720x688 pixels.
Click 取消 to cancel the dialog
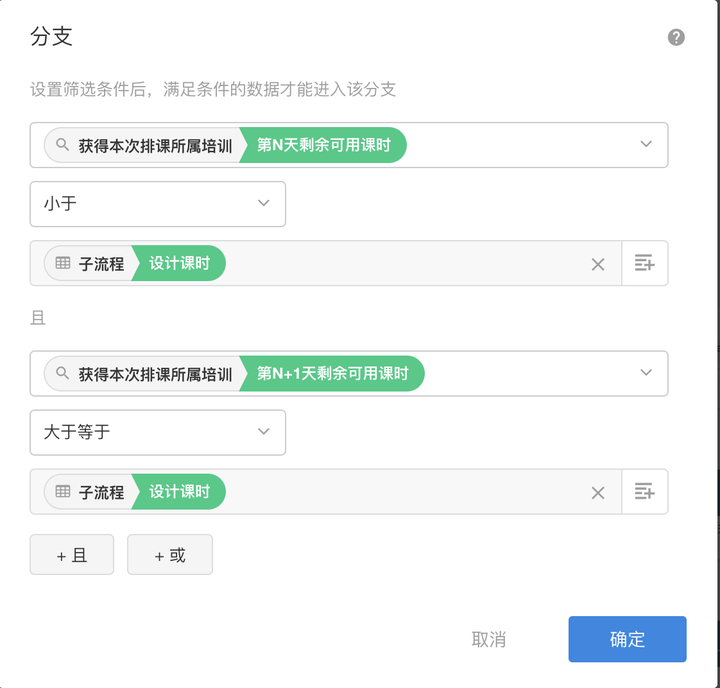(x=489, y=640)
